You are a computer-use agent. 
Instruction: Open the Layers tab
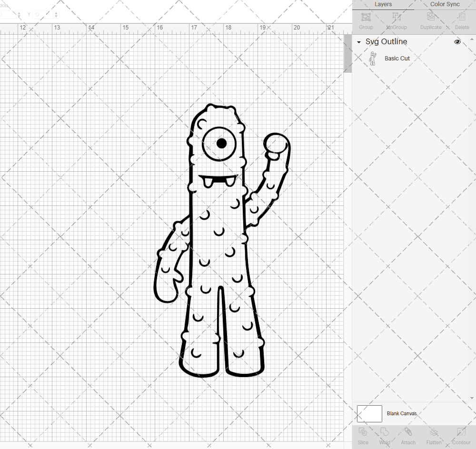point(383,4)
